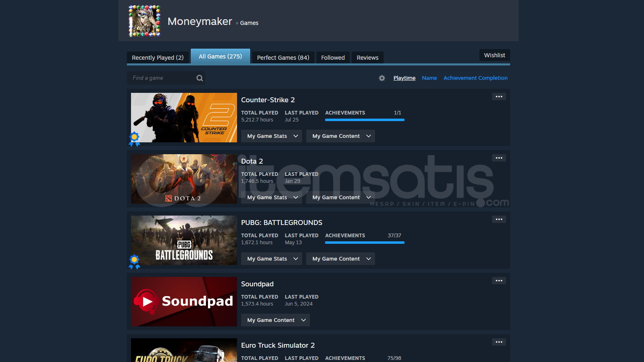Open the gear settings icon near Playtime
Screen dimensions: 644x362
(382, 78)
